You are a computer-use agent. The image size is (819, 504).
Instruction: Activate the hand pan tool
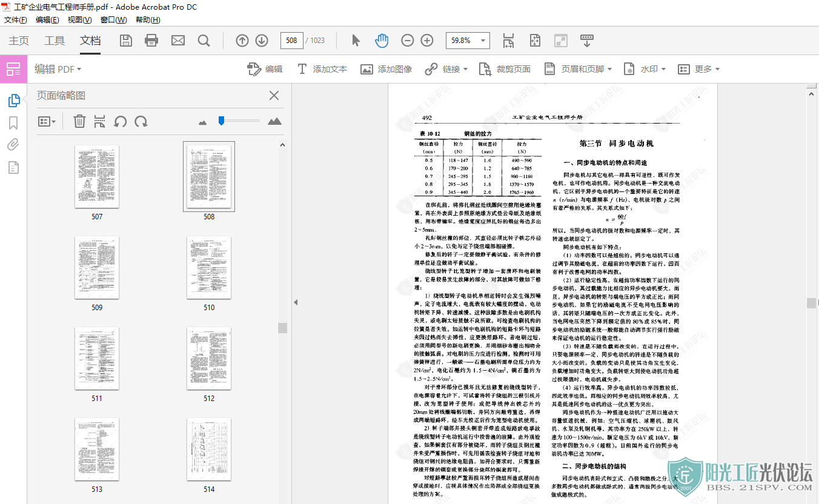(382, 41)
